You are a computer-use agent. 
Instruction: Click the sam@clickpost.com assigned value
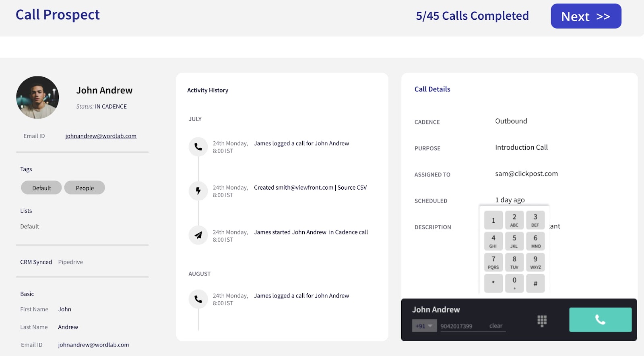pyautogui.click(x=526, y=174)
